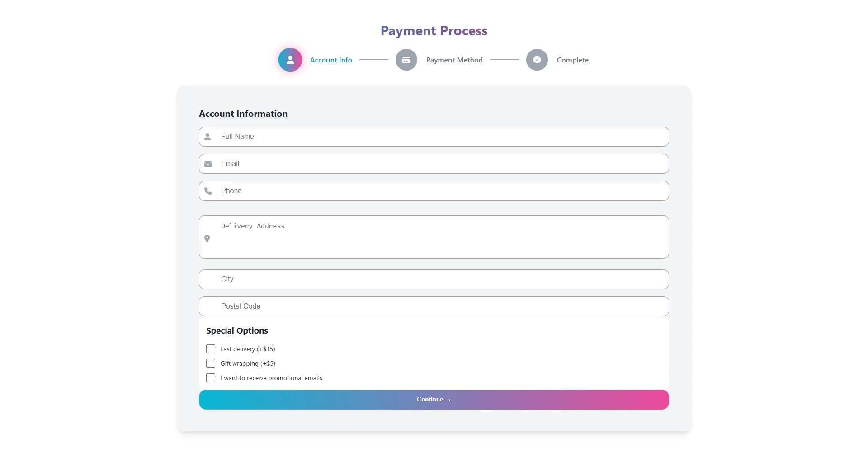Focus the Full Name input field
The height and width of the screenshot is (453, 868).
[434, 136]
